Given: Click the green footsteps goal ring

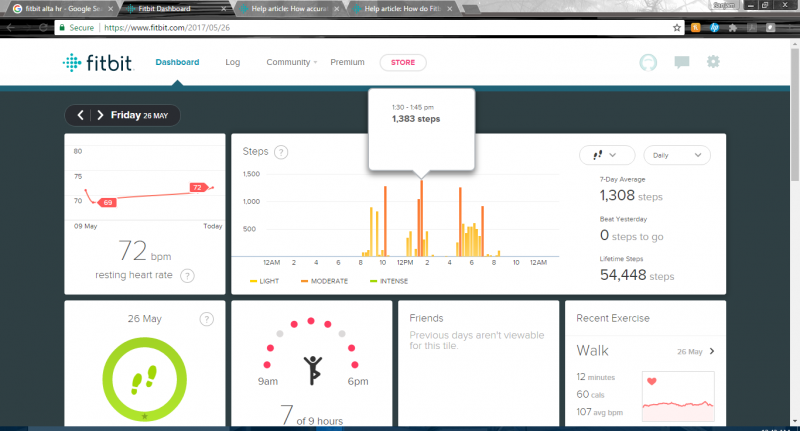Looking at the screenshot, I should click(145, 380).
